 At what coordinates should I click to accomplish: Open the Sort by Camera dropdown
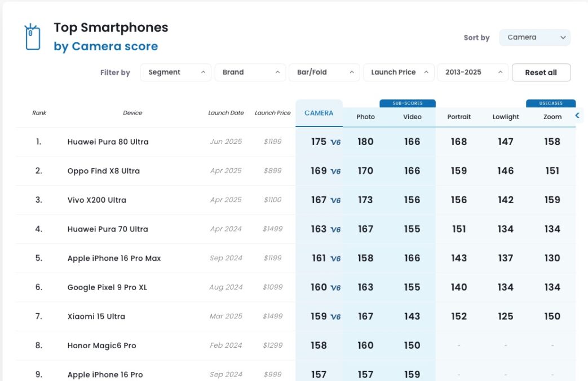534,38
